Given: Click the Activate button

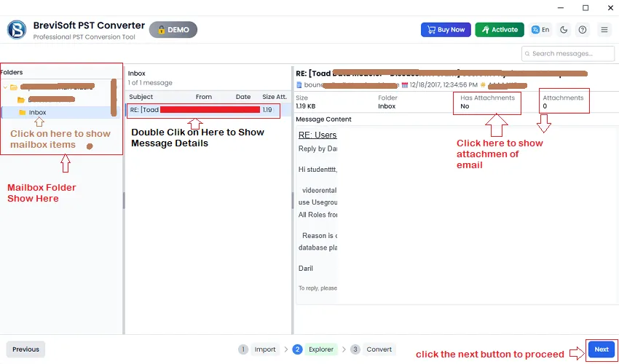Looking at the screenshot, I should (500, 30).
